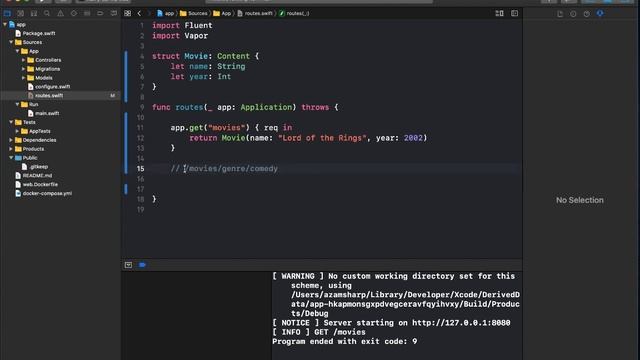Screen dimensions: 640x360
Task: Expand the Migrations folder
Action: (23, 69)
